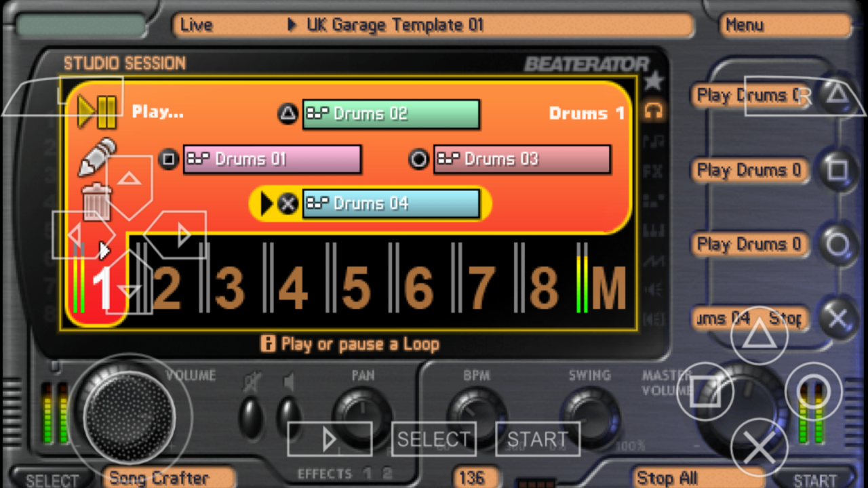868x488 pixels.
Task: Click the trash can delete icon
Action: (x=96, y=201)
